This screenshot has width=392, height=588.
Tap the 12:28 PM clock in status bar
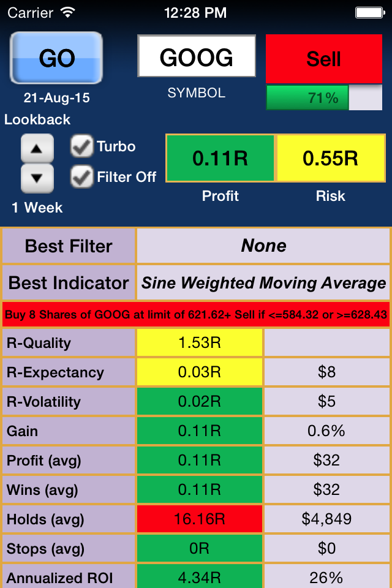coord(195,13)
